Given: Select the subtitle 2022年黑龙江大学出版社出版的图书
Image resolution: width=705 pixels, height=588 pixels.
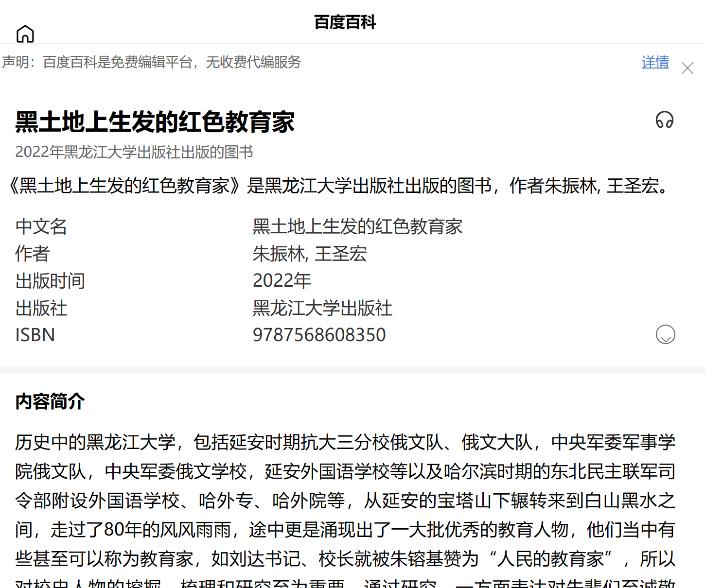Looking at the screenshot, I should tap(134, 152).
